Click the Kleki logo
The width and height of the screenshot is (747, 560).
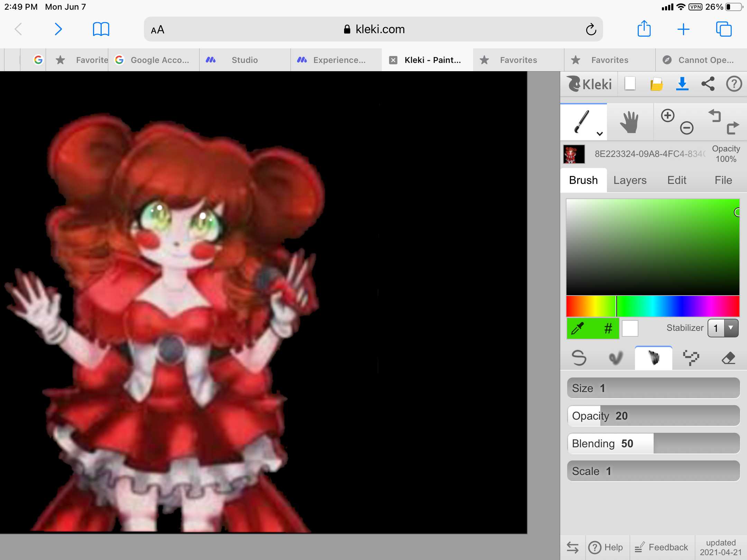point(589,84)
